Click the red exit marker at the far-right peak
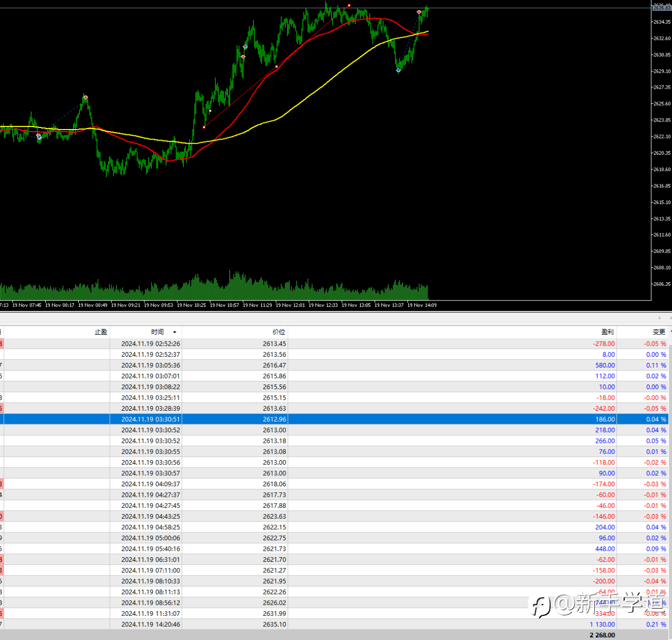 pyautogui.click(x=419, y=12)
